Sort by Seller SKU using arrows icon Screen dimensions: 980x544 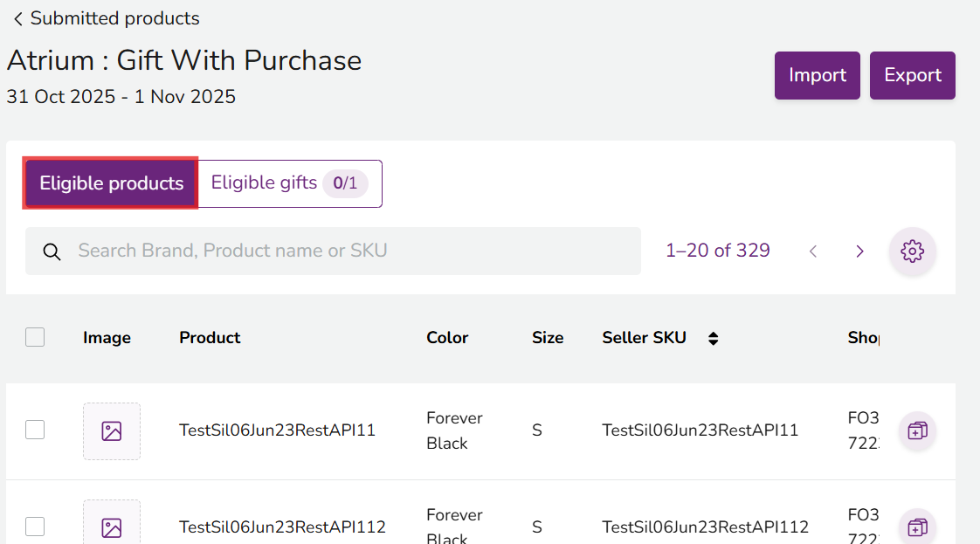[x=713, y=339]
